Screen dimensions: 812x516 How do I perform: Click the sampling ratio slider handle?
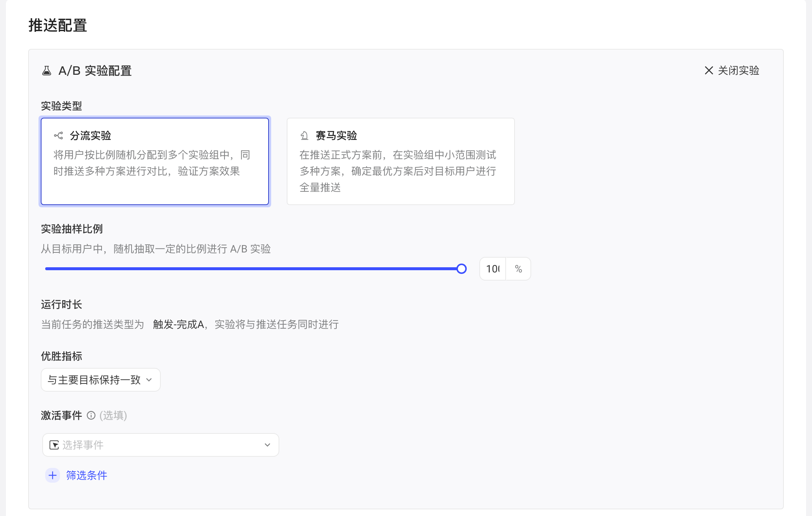tap(461, 269)
